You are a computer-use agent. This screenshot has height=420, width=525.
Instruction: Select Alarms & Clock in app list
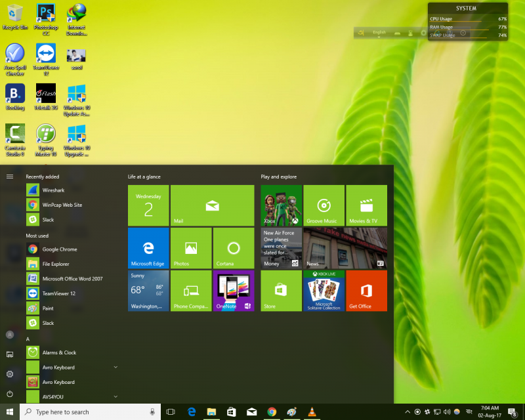pos(59,352)
